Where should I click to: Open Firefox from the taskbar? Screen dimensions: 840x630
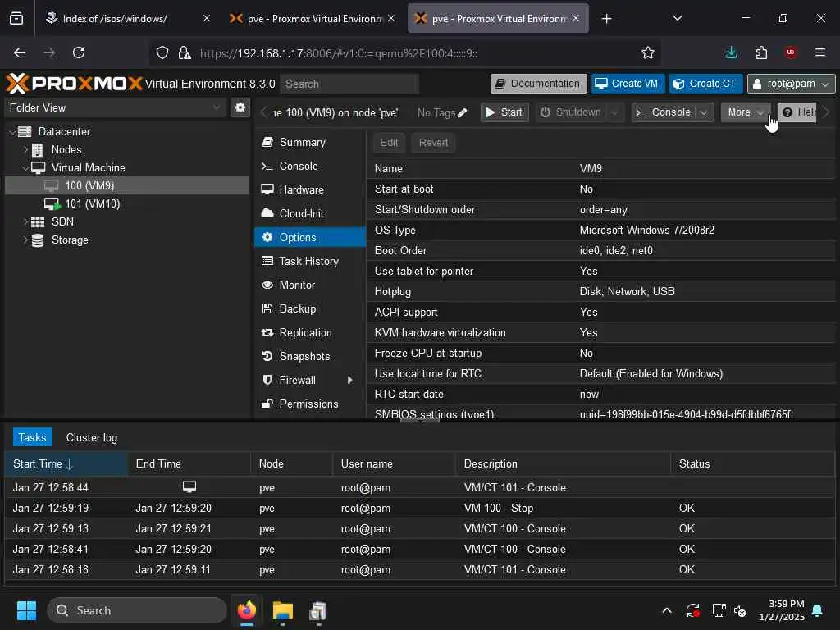point(246,610)
